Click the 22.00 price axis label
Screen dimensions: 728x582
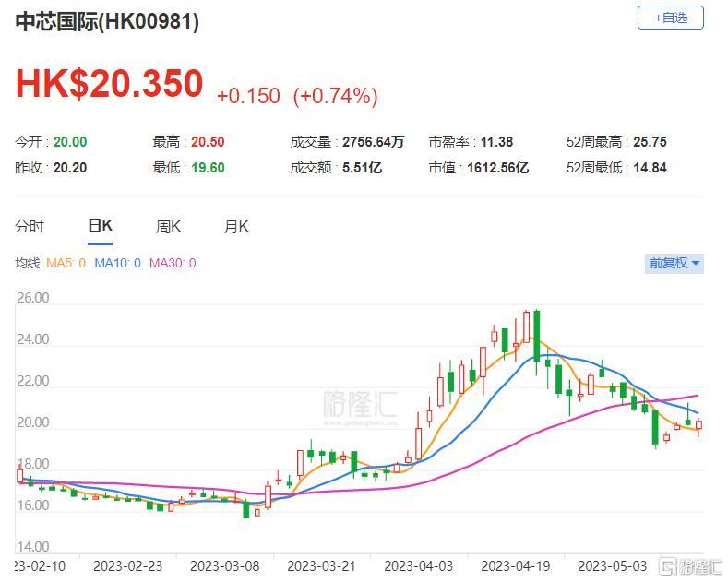pyautogui.click(x=33, y=381)
